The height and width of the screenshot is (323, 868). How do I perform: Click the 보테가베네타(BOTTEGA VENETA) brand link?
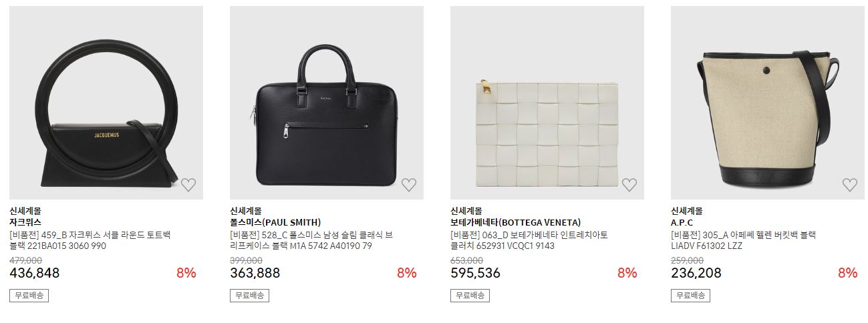516,222
